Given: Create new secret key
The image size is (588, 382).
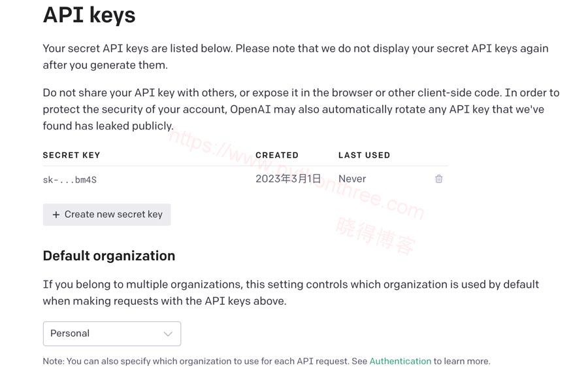Looking at the screenshot, I should click(x=107, y=215).
